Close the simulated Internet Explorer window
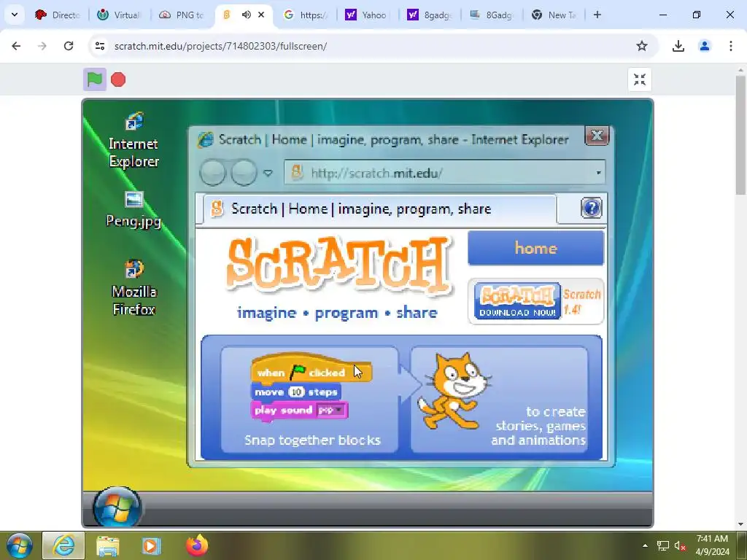Viewport: 747px width, 560px height. [597, 136]
